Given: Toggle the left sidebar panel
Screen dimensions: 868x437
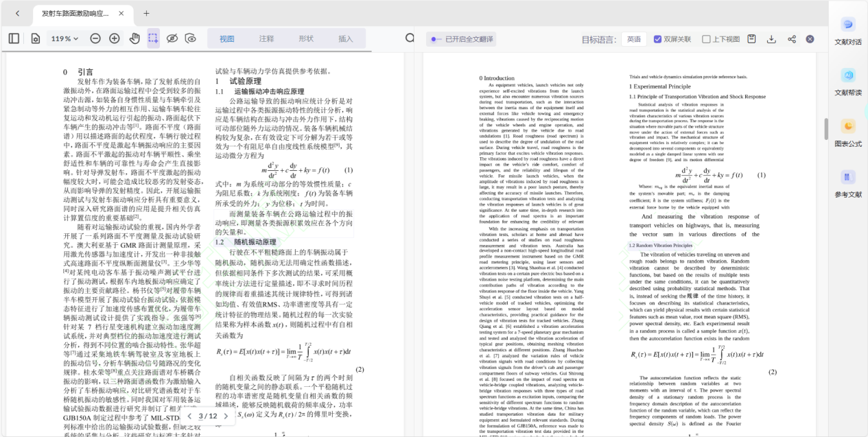Looking at the screenshot, I should 14,38.
